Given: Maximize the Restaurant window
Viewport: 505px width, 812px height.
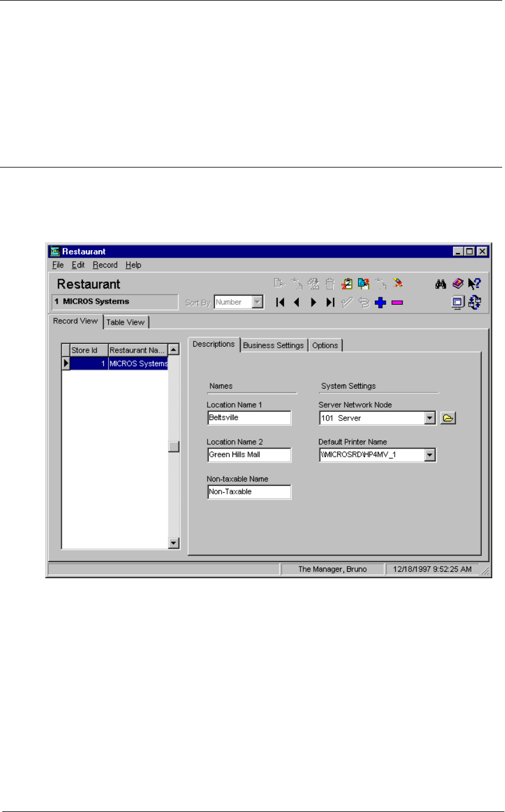Looking at the screenshot, I should point(469,252).
